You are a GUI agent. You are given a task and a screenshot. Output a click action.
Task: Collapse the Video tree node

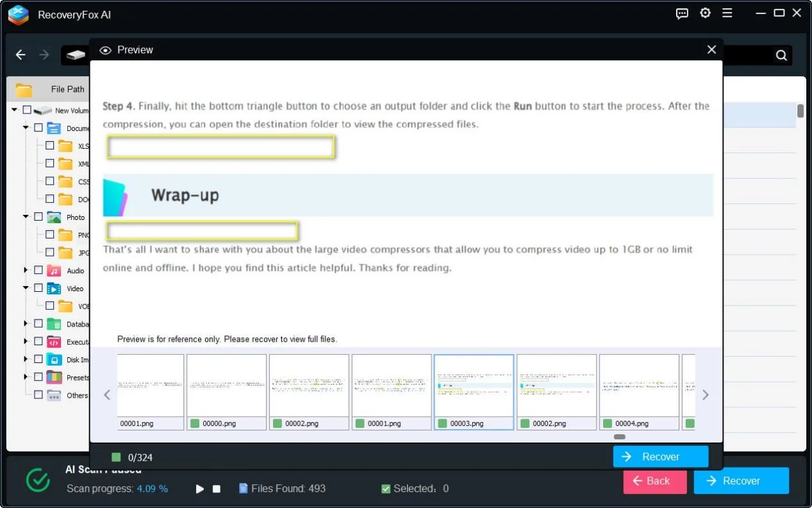pos(26,289)
